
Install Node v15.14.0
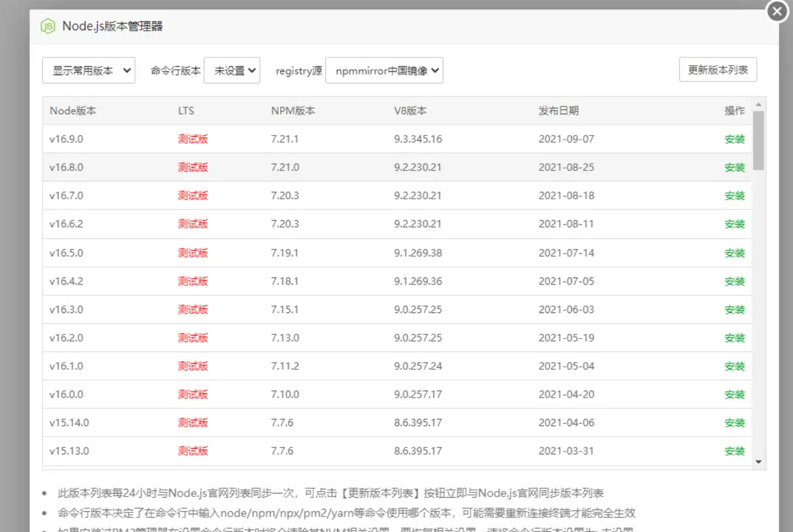coord(734,423)
